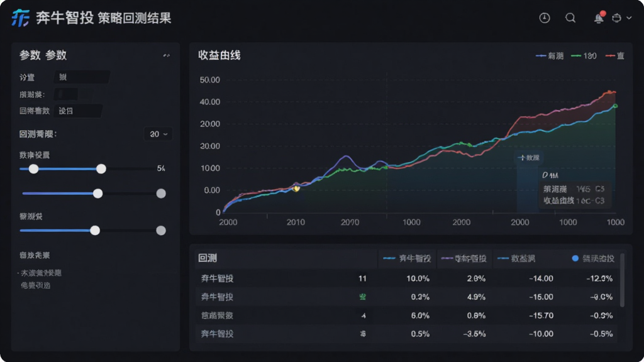Image resolution: width=644 pixels, height=362 pixels.
Task: Toggle the teal 奔牛智投 legend in table header
Action: point(407,258)
